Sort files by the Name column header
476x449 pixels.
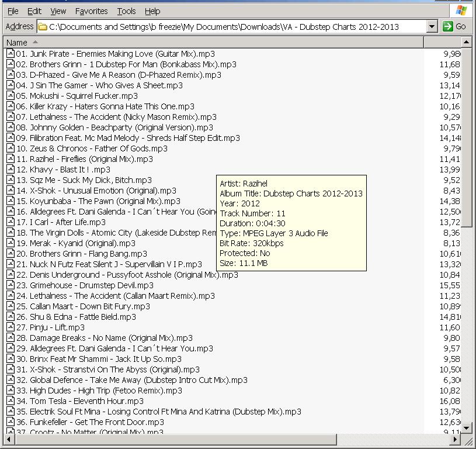coord(17,42)
